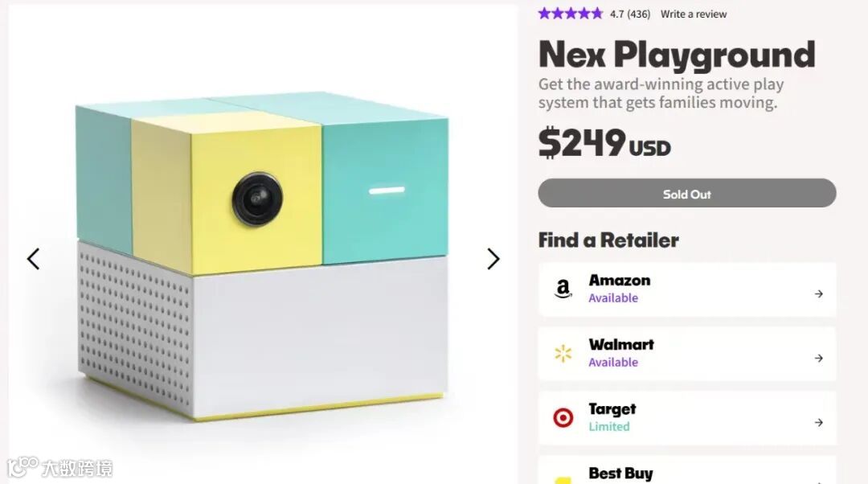Open the Write a review link

[x=694, y=14]
